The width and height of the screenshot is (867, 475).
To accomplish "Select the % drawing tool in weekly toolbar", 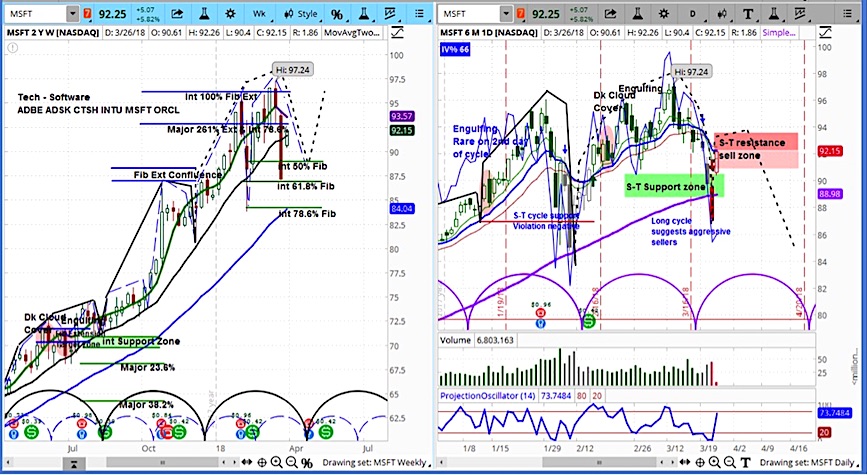I will click(337, 14).
